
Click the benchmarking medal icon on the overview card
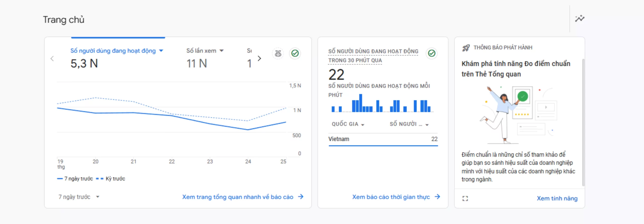278,53
